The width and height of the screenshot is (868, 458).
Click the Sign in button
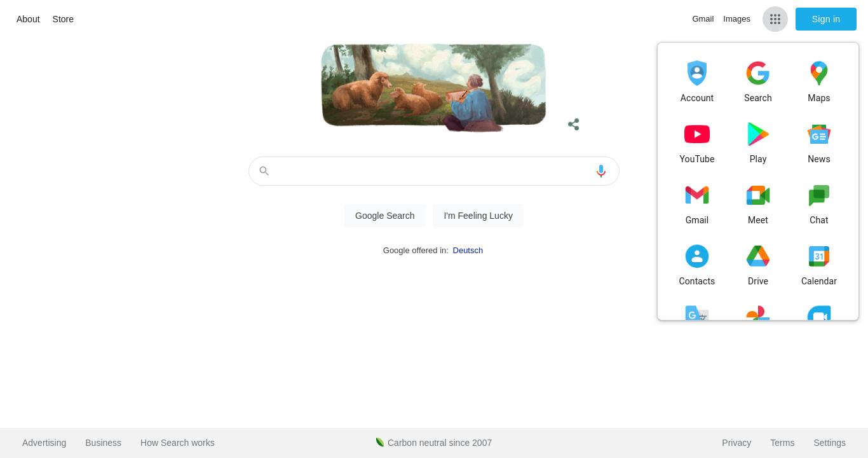coord(826,19)
